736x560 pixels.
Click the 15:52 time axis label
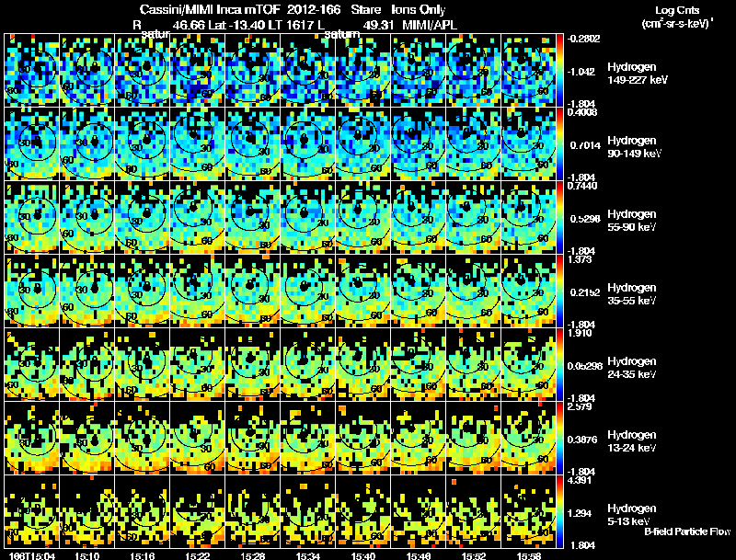[474, 556]
